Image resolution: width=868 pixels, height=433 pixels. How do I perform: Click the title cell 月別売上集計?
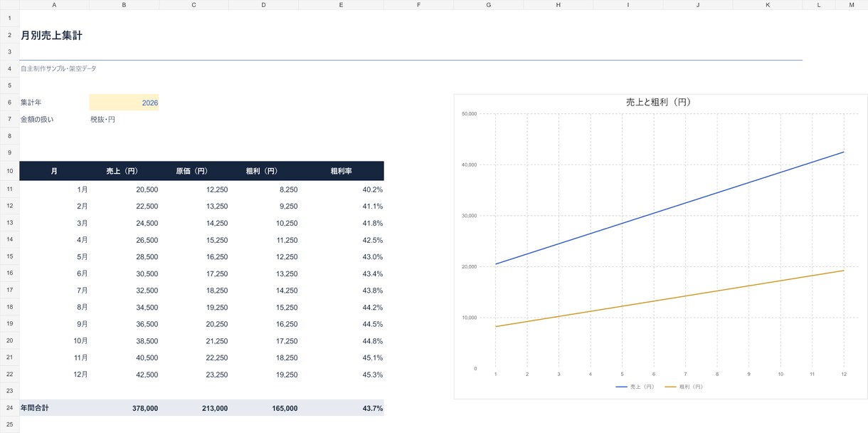[x=51, y=36]
